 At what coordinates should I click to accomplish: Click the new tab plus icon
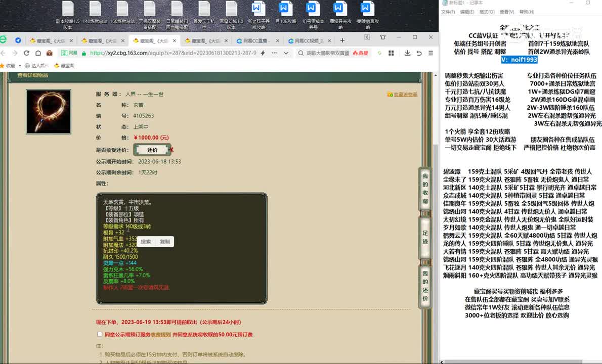pos(342,40)
